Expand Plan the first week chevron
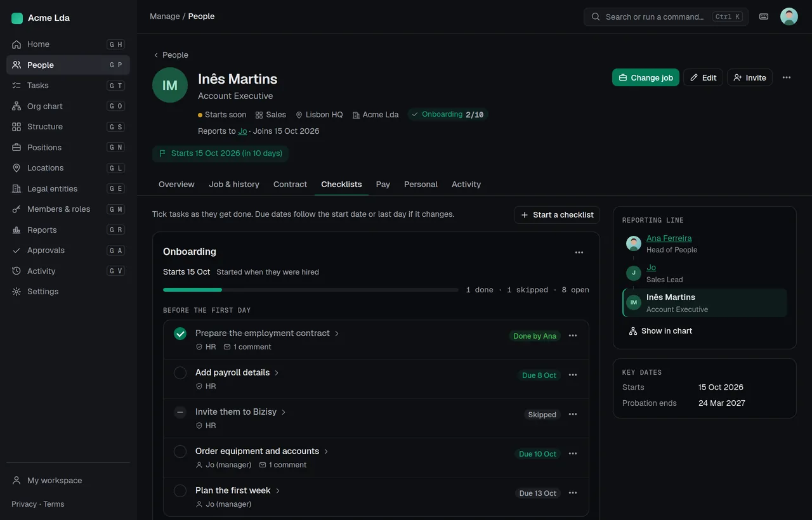 [278, 491]
